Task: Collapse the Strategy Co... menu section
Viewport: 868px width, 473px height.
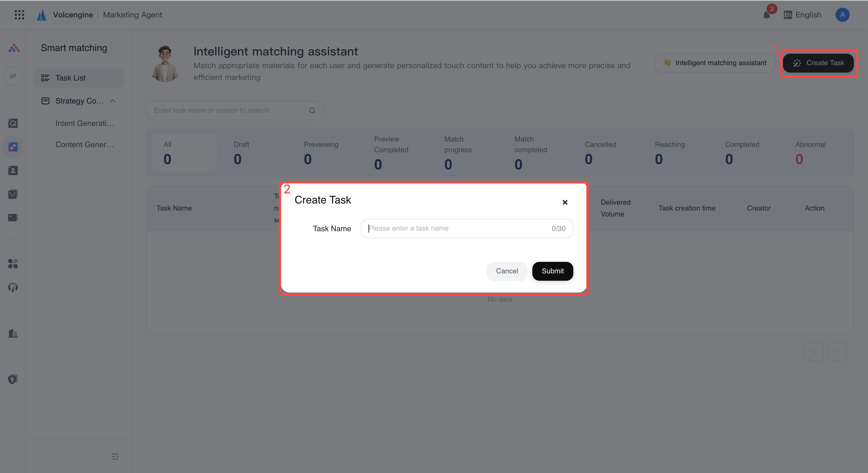Action: pyautogui.click(x=113, y=101)
